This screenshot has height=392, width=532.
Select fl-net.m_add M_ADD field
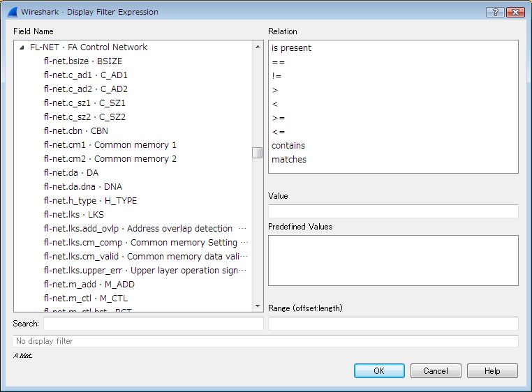89,284
